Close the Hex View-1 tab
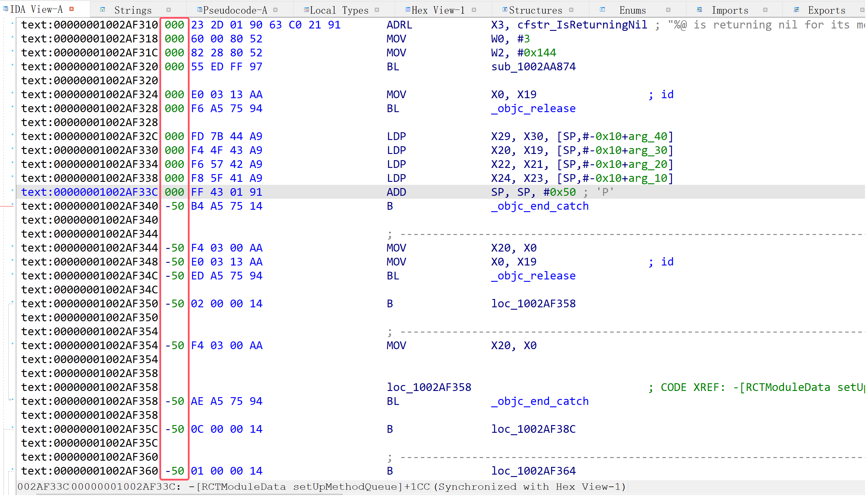 tap(474, 10)
